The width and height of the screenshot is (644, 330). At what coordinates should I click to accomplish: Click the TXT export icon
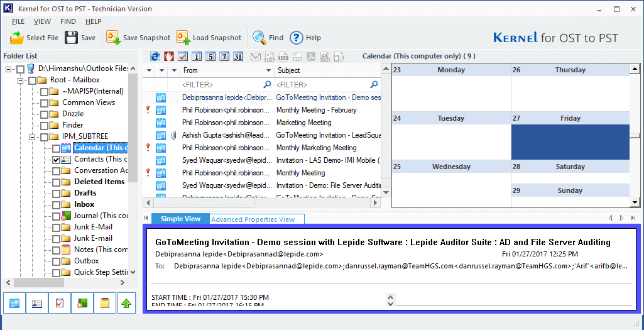(283, 57)
